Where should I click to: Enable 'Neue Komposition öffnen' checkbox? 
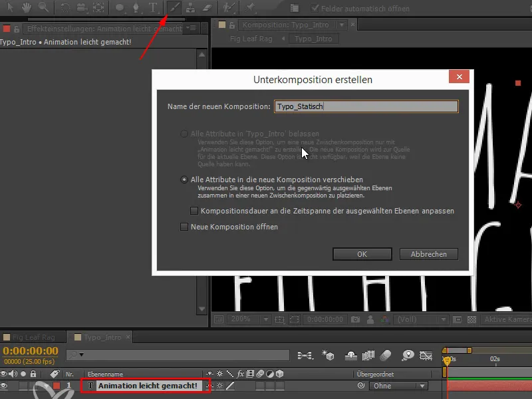click(x=184, y=227)
